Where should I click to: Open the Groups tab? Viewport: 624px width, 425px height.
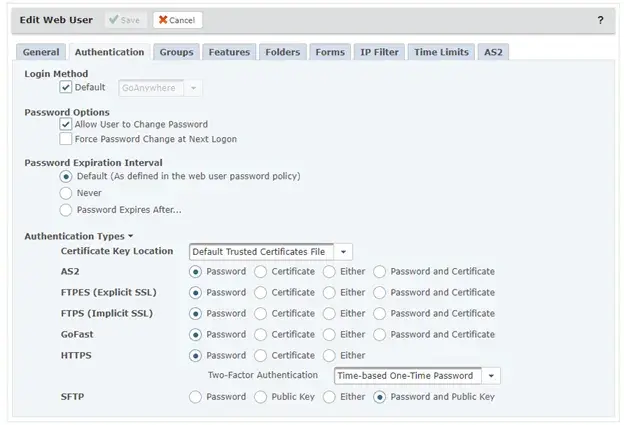point(176,52)
